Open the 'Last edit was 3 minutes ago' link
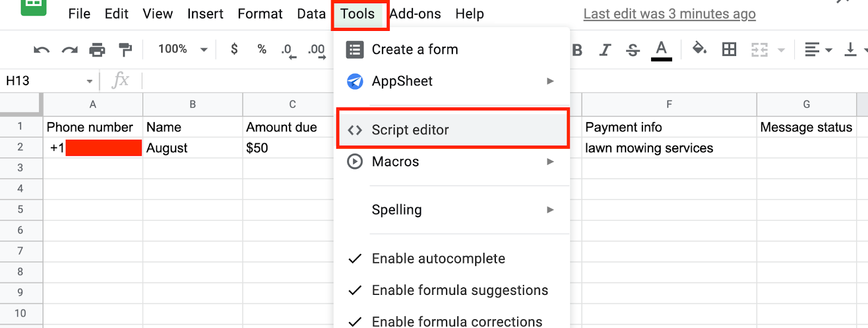This screenshot has height=328, width=868. (669, 14)
